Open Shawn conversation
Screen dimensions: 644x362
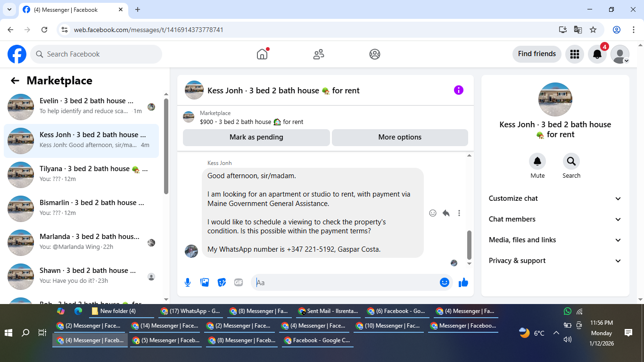[x=82, y=277]
